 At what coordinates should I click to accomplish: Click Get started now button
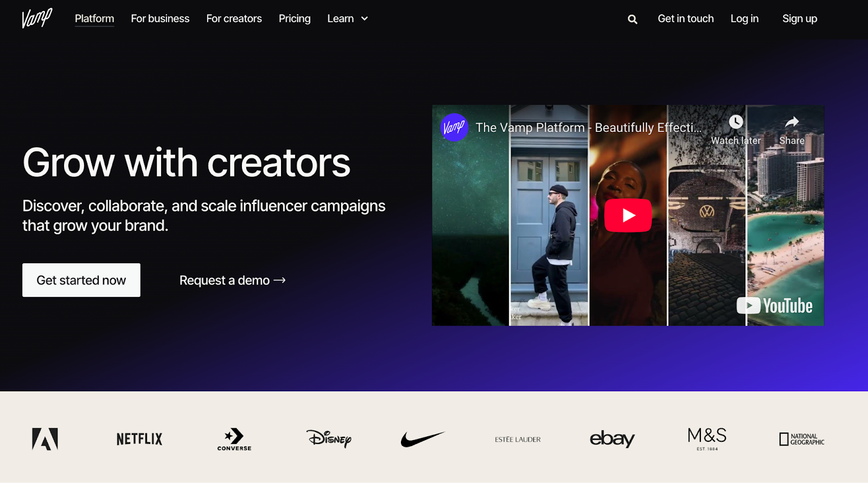click(x=81, y=280)
